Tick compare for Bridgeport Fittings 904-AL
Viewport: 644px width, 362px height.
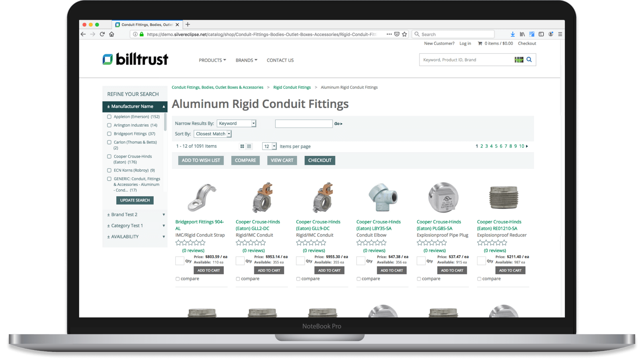(x=177, y=279)
